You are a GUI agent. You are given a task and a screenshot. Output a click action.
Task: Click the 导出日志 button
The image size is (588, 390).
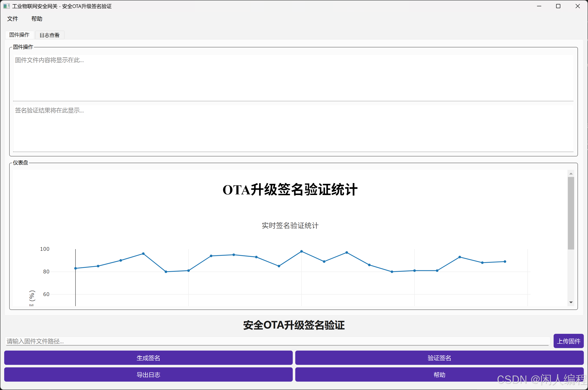(x=148, y=374)
